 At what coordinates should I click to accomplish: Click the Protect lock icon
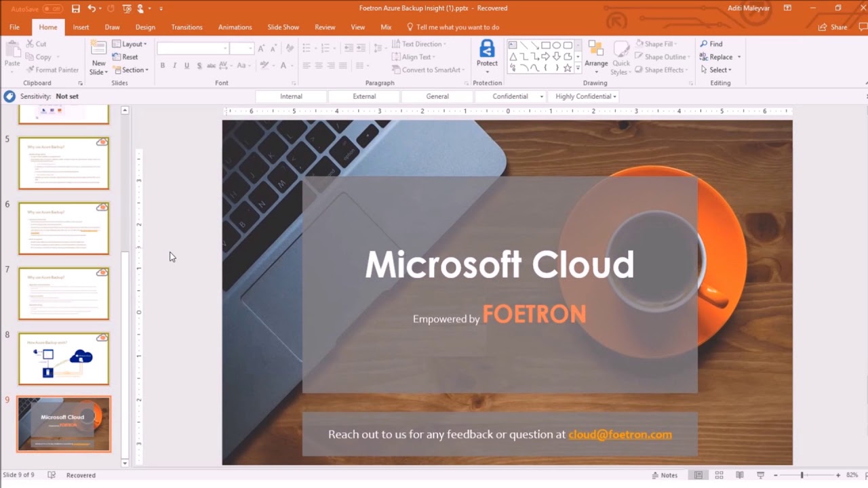pos(487,49)
